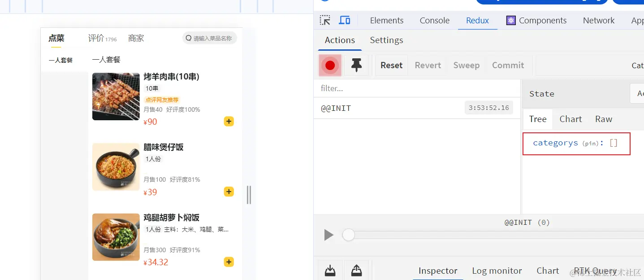Click the 一人套餐 section heading in dish list

coord(106,60)
